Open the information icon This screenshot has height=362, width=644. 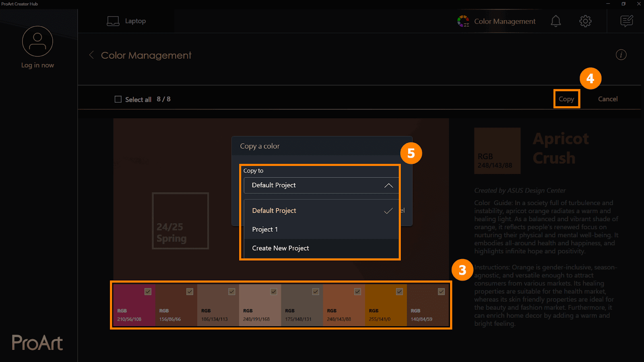pos(621,55)
